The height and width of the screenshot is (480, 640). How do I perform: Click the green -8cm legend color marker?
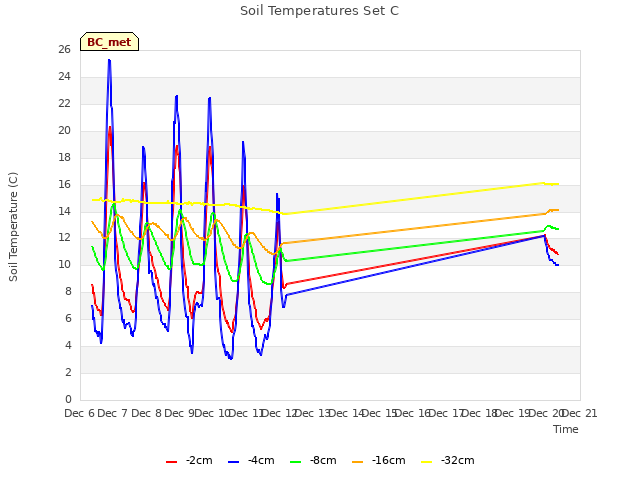coord(296,462)
